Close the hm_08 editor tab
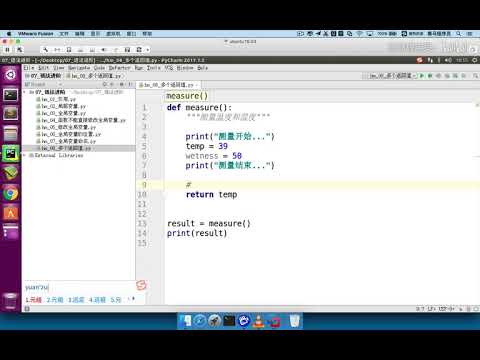 (x=197, y=85)
